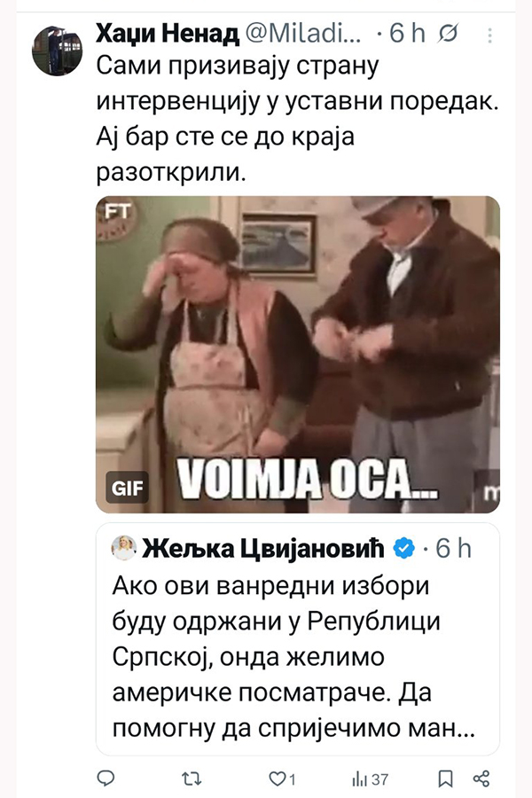Bookmark this post
The image size is (532, 798).
click(446, 778)
